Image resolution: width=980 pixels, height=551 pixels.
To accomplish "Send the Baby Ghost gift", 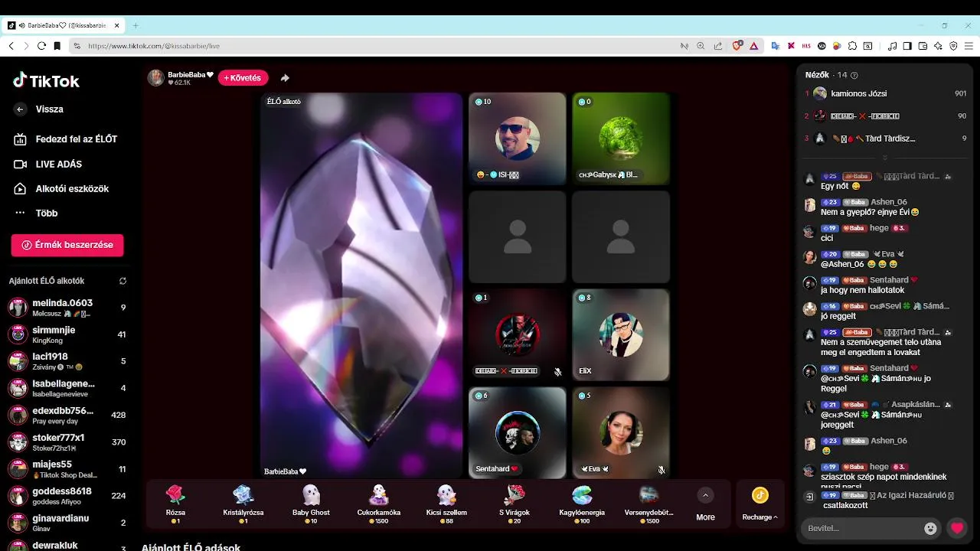I will pos(311,503).
